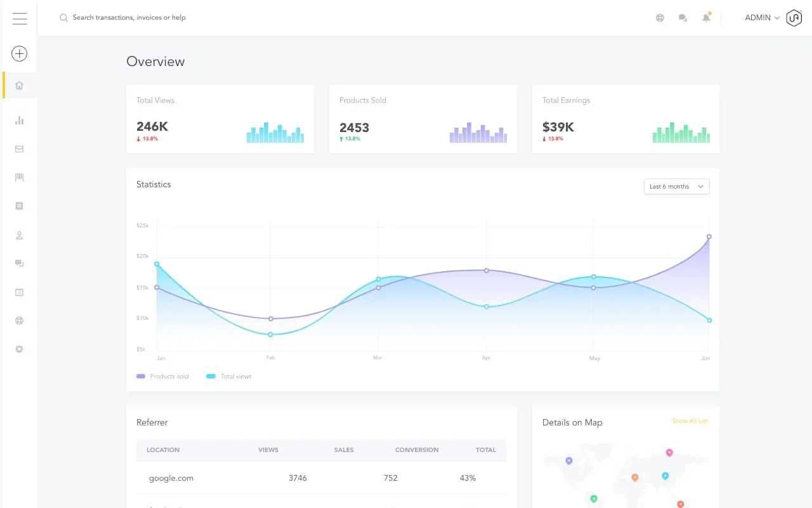Open messages via the envelope sidebar icon

click(19, 149)
